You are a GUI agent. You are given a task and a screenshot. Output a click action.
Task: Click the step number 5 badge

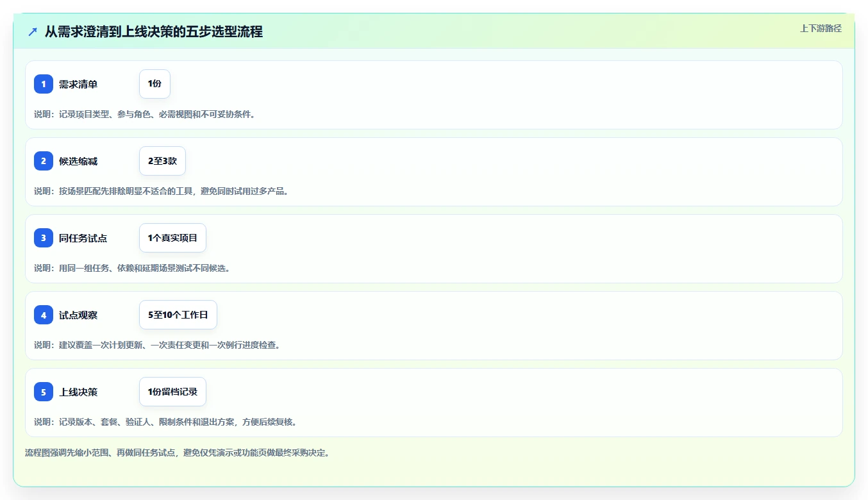click(x=44, y=392)
